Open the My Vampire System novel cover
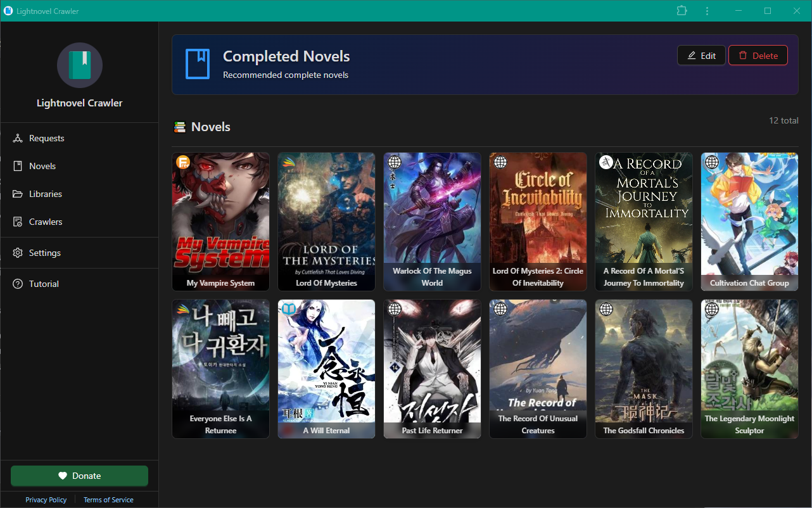The image size is (812, 508). pos(220,222)
